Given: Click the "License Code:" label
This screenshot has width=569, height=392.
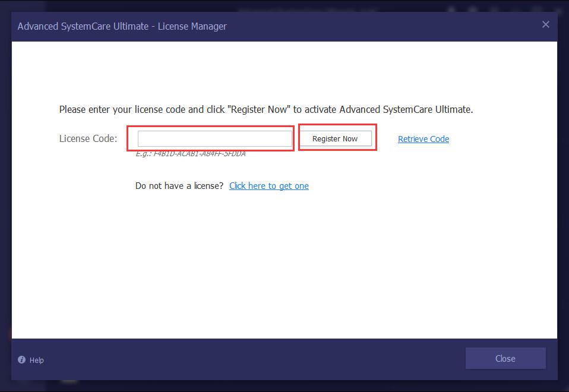Looking at the screenshot, I should click(88, 138).
